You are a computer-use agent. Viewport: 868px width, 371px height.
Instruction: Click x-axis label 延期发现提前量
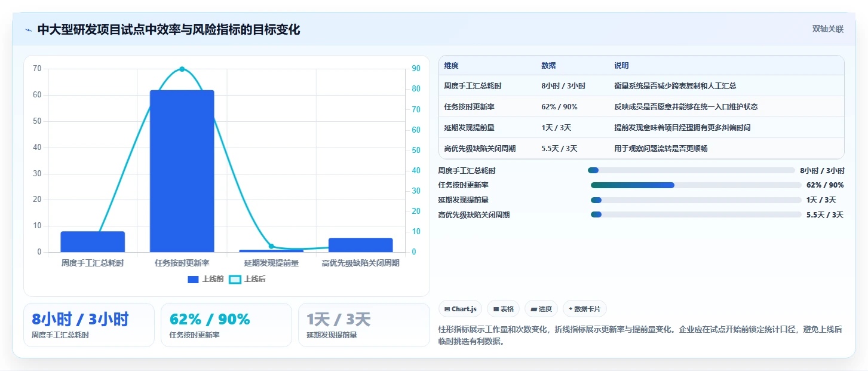271,263
